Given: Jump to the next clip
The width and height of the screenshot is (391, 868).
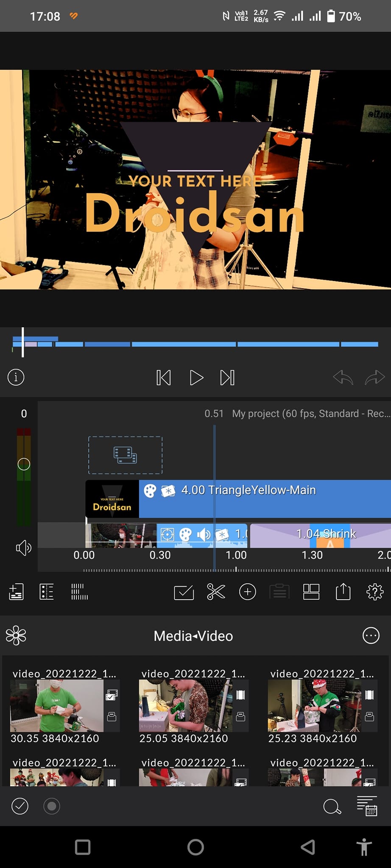Looking at the screenshot, I should (x=227, y=378).
